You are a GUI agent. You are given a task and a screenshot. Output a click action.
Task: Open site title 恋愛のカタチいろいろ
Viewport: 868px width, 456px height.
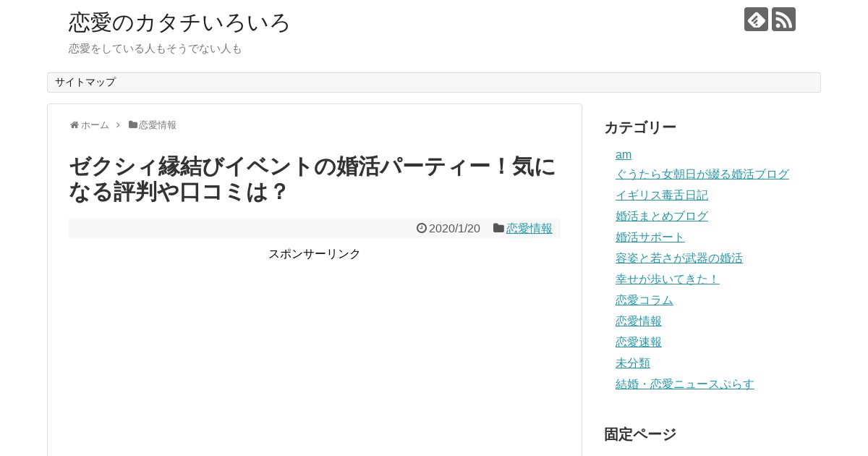tap(179, 22)
